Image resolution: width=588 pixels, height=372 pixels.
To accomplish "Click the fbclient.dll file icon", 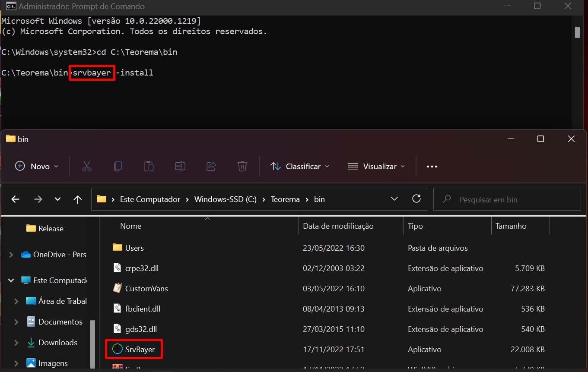I will click(117, 309).
